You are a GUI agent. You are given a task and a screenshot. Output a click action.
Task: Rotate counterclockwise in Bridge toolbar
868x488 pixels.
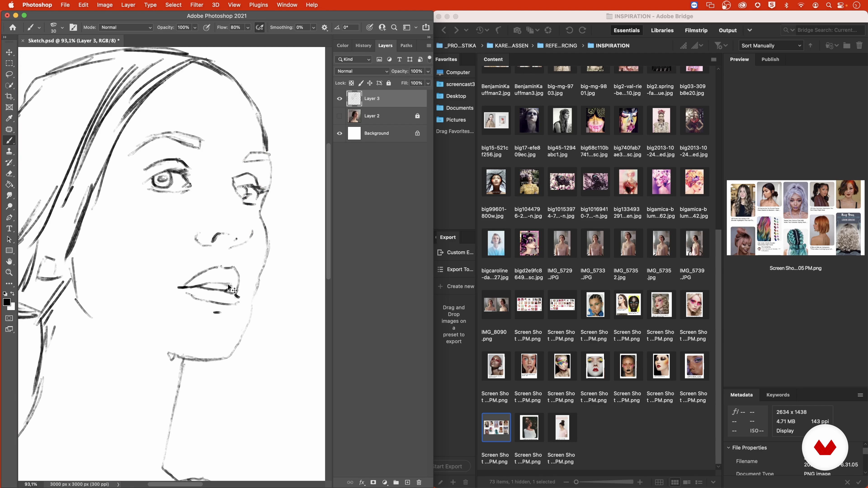point(569,30)
